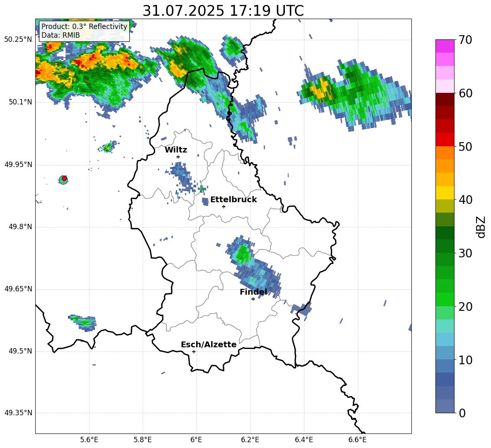
Task: Click the colorbar tick value 20
Action: 465,307
